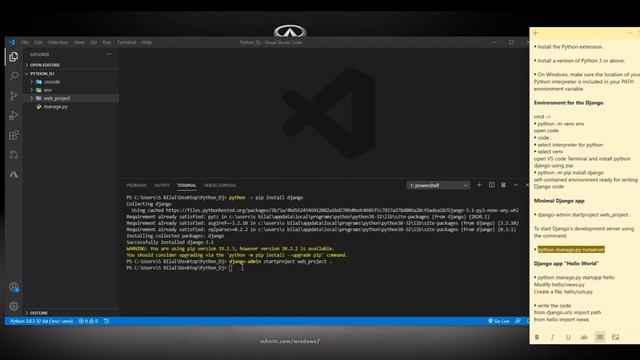This screenshot has height=360, width=640.
Task: Click 'django-admin startproject web_project' note line
Action: tap(583, 215)
